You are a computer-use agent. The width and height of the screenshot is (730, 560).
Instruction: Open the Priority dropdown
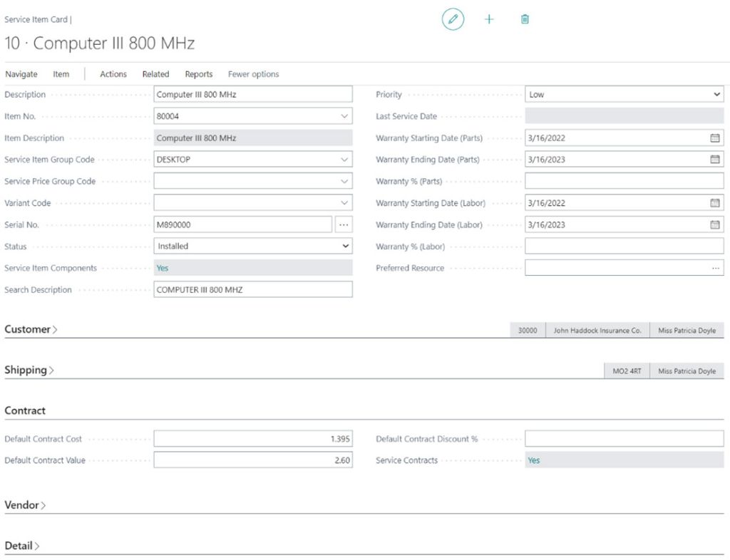click(717, 93)
